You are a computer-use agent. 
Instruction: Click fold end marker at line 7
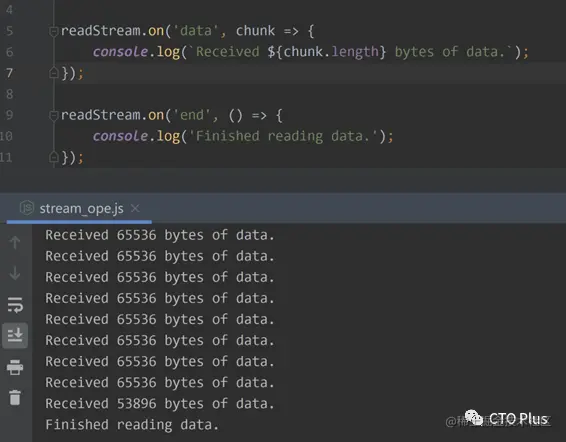53,73
